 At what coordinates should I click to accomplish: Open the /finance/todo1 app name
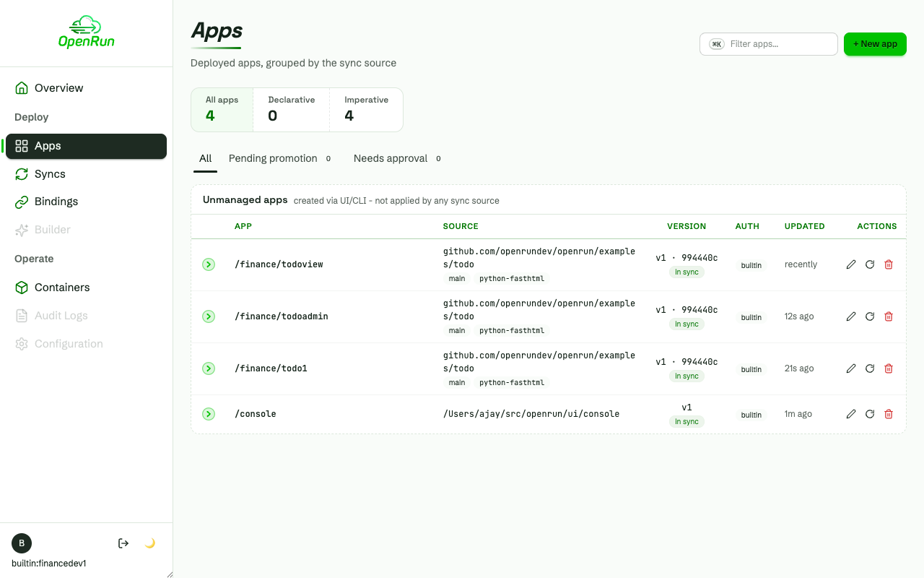tap(271, 368)
